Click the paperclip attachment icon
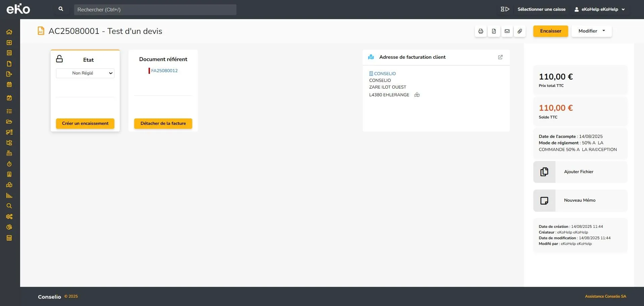644x306 pixels. [520, 31]
